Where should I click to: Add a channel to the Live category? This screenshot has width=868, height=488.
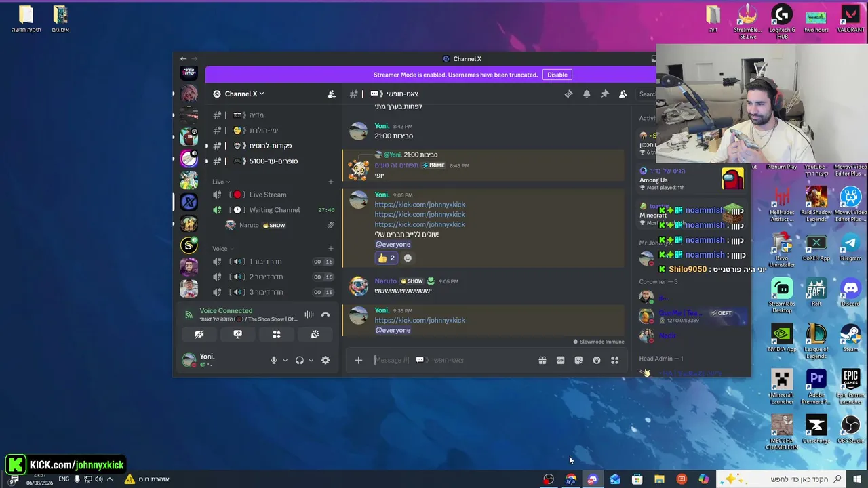coord(331,182)
